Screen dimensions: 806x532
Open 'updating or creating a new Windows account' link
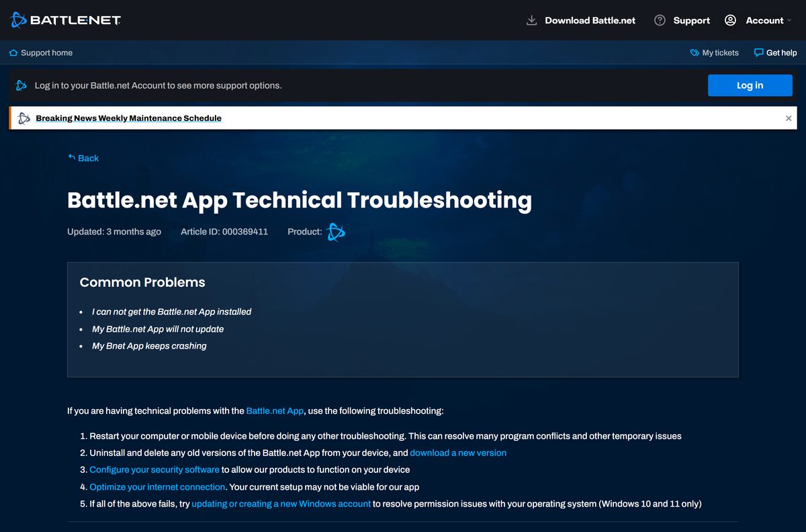(281, 503)
